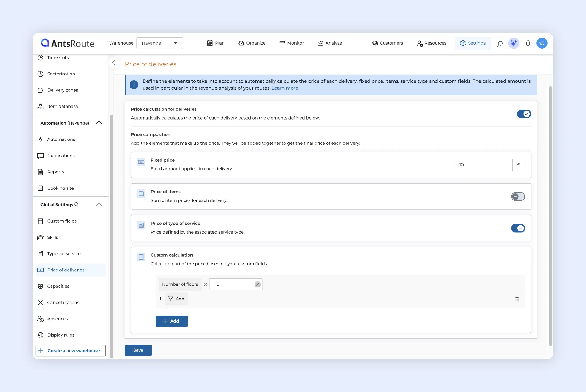Click the Booking site calendar icon
586x392 pixels.
point(40,188)
